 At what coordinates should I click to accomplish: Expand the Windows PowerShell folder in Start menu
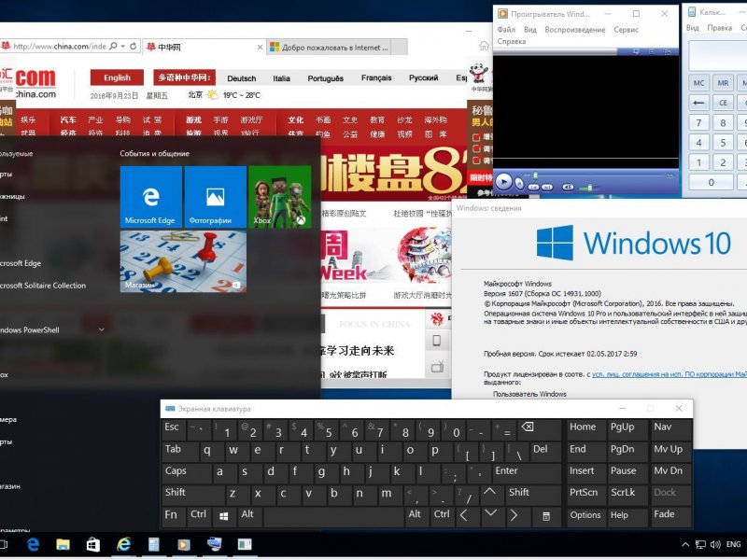point(101,329)
